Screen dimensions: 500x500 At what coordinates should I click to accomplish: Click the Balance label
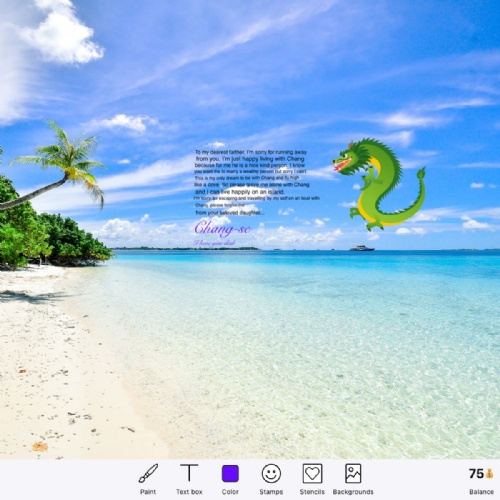(x=481, y=492)
